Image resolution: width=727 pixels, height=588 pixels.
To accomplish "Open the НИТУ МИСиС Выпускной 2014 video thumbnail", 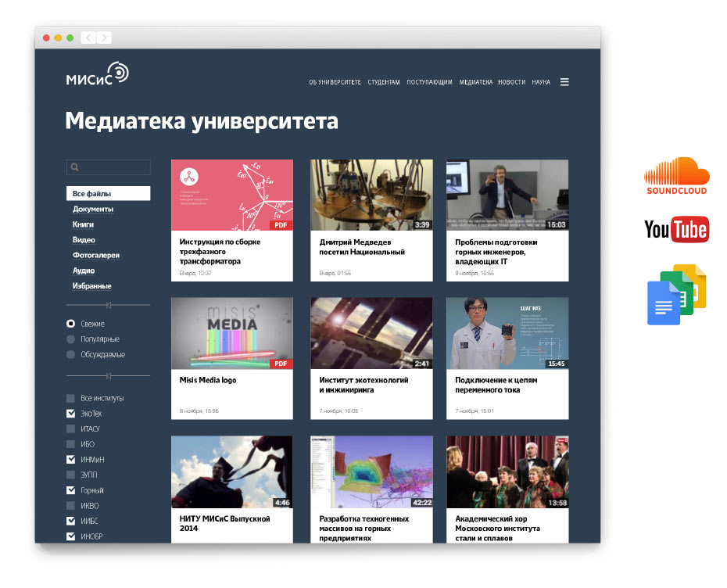I will pos(231,471).
